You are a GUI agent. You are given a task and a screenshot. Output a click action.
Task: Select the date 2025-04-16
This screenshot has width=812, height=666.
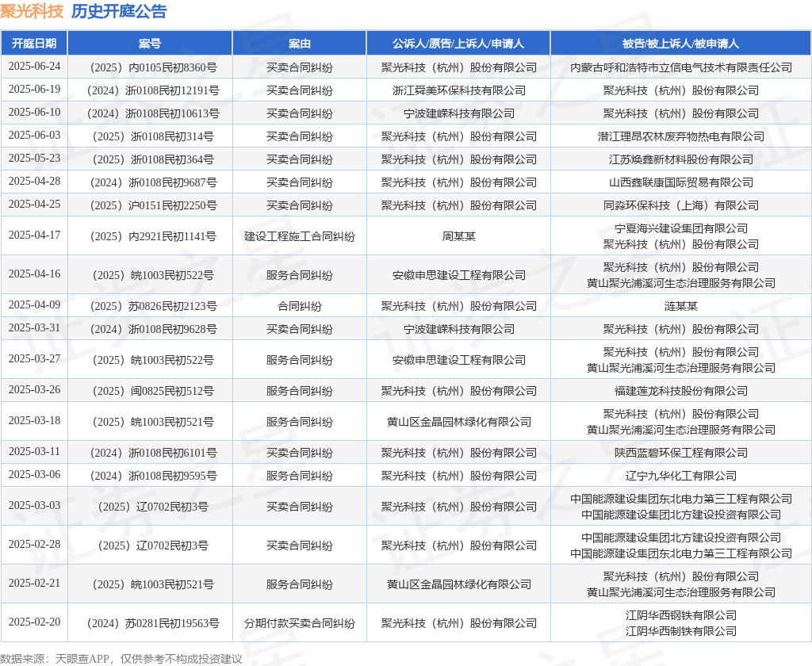(34, 274)
